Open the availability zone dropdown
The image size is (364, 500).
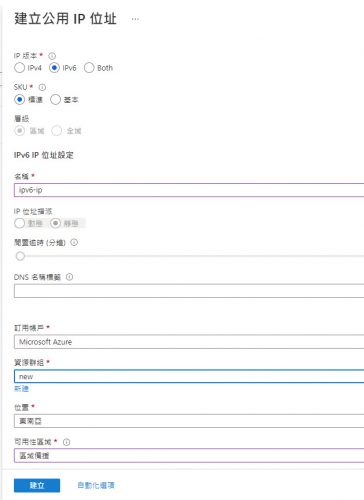tap(189, 455)
